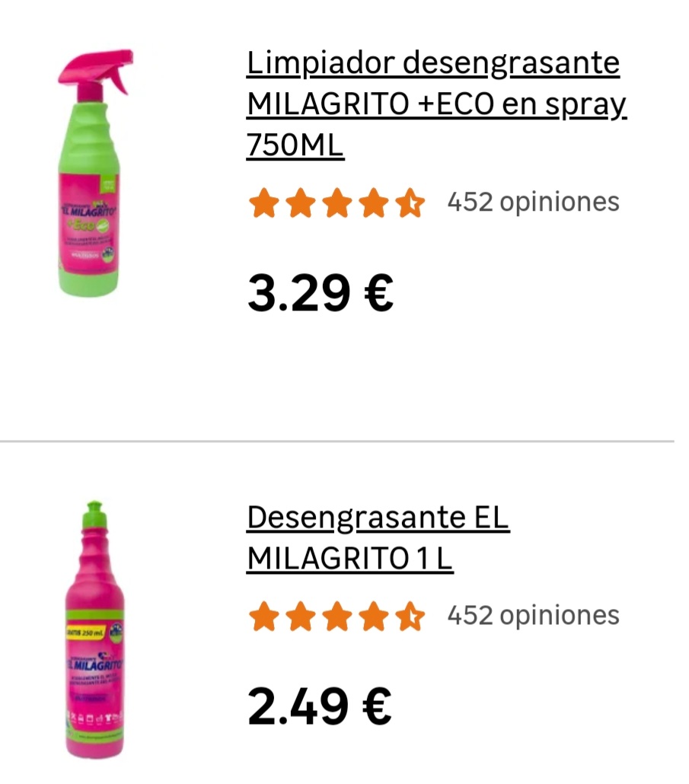Click second star of +ECO spray rating
Viewport: 689px width, 784px height.
(x=301, y=202)
